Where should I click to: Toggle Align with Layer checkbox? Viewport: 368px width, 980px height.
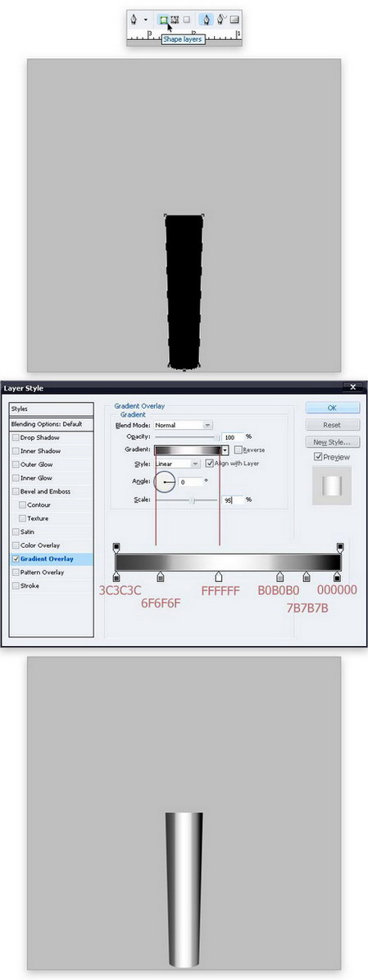209,463
